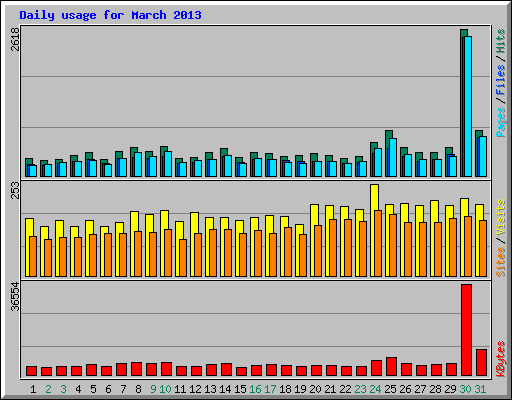The image size is (512, 400).
Task: Click day 22 on the x-axis
Action: point(345,389)
